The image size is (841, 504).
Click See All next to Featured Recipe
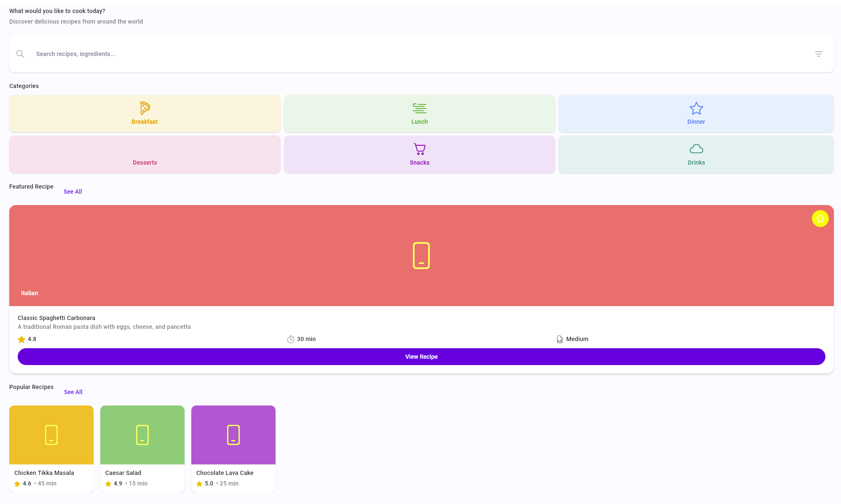pos(73,192)
